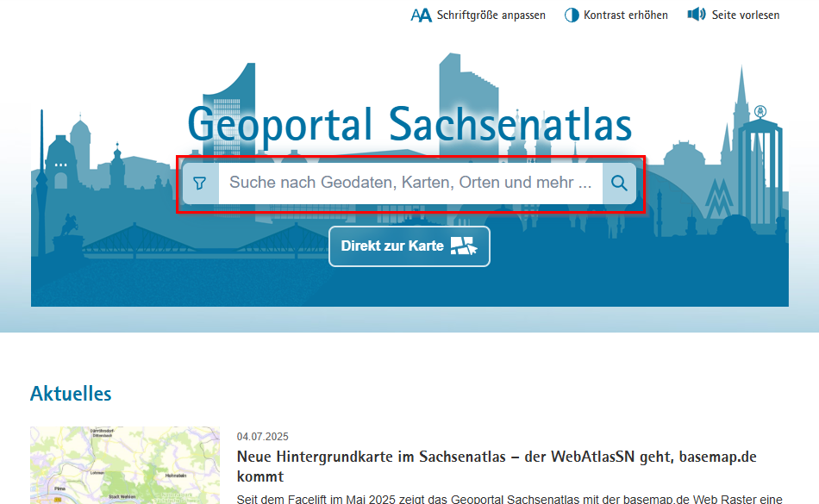Click the Geoportal Sachsenatlas title
819x504 pixels.
(x=409, y=124)
